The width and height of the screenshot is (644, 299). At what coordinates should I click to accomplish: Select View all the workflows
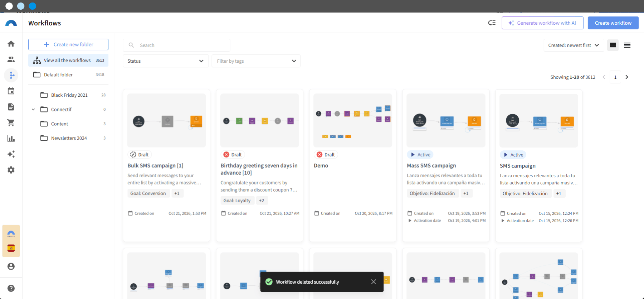point(68,60)
